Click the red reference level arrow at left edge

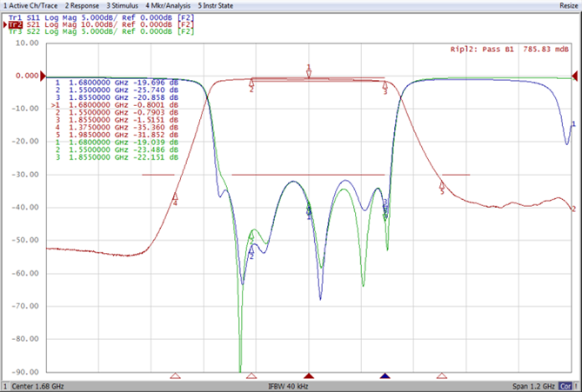[43, 76]
